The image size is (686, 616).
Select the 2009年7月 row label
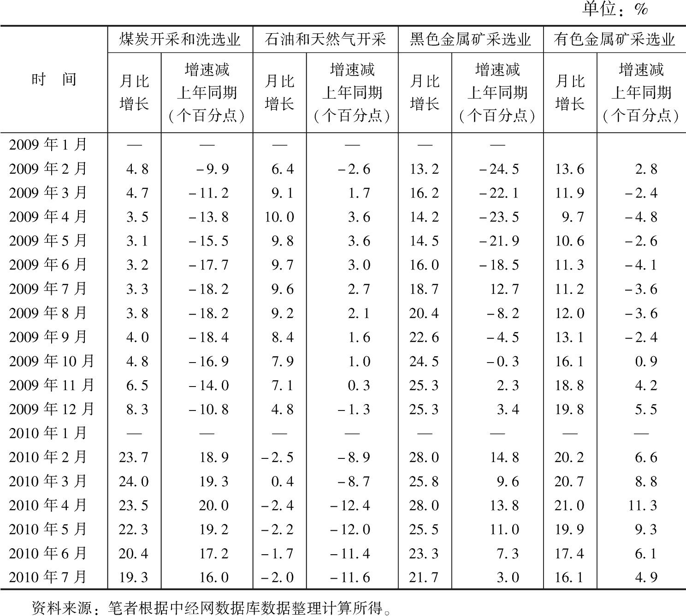coord(48,289)
